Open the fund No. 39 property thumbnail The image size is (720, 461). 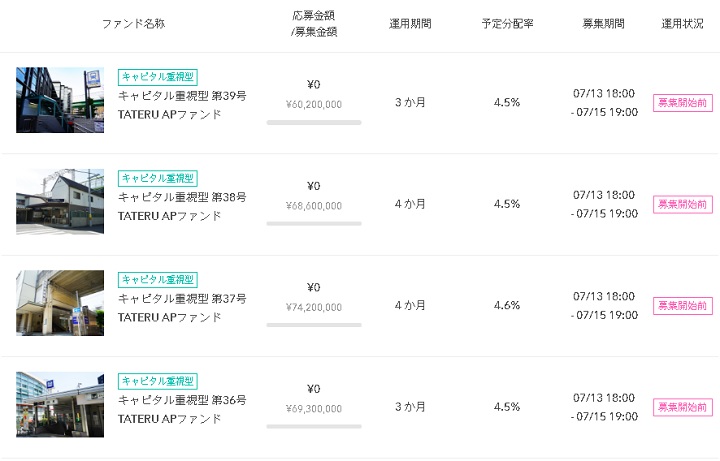pyautogui.click(x=60, y=100)
